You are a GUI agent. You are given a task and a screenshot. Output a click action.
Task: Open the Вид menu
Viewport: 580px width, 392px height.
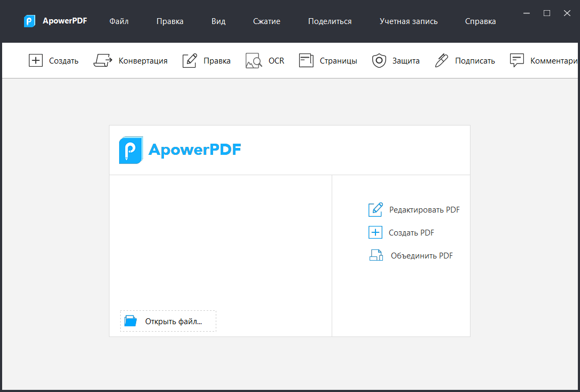click(x=218, y=21)
